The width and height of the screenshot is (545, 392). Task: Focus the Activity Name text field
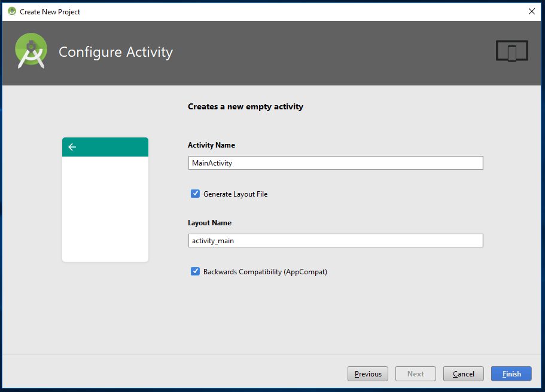pos(335,163)
